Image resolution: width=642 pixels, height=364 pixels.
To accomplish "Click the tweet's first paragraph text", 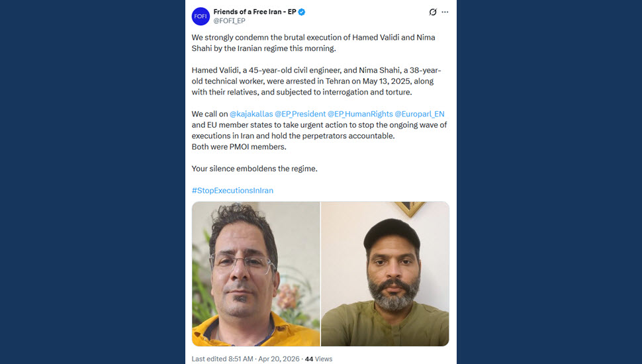I will 313,43.
